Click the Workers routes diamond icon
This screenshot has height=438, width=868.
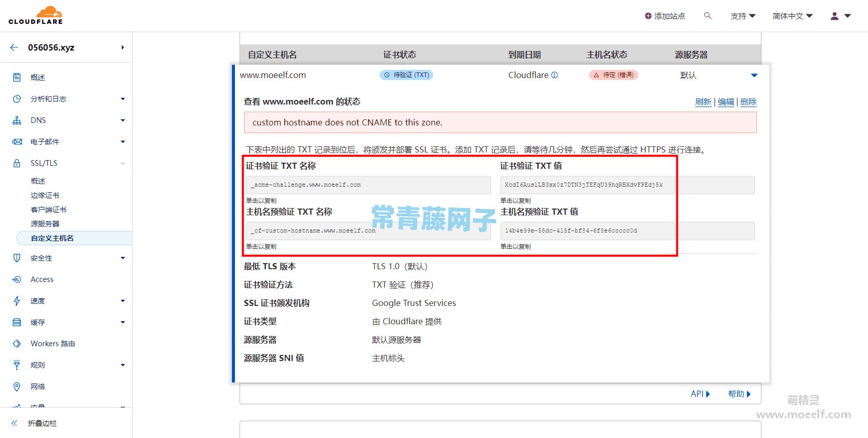[x=17, y=344]
